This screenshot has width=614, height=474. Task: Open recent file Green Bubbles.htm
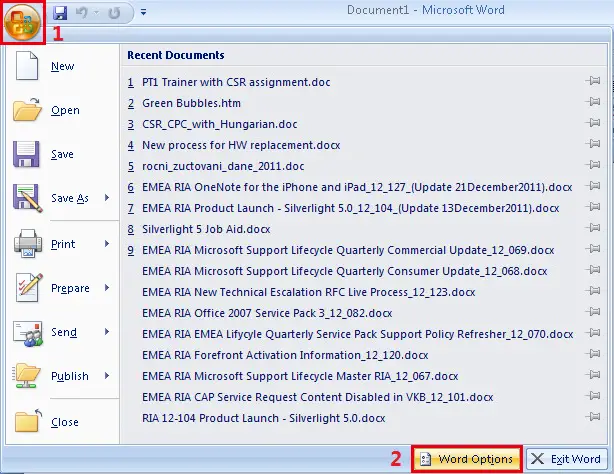tap(191, 103)
